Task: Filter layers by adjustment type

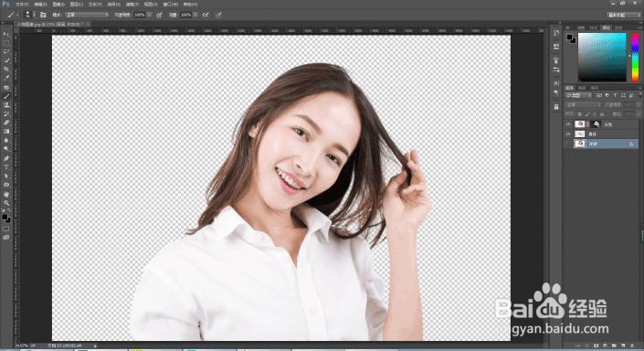Action: point(607,95)
